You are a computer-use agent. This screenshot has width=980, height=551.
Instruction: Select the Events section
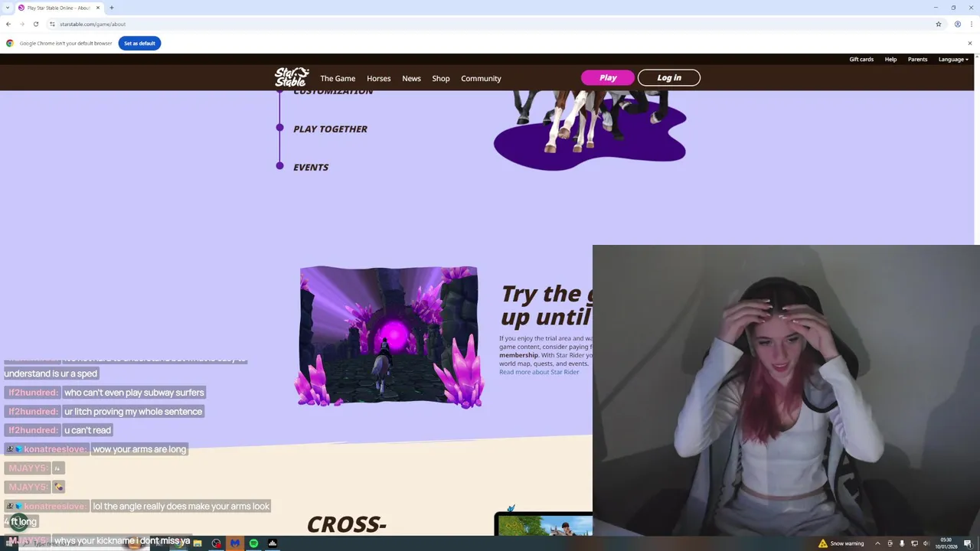coord(311,167)
